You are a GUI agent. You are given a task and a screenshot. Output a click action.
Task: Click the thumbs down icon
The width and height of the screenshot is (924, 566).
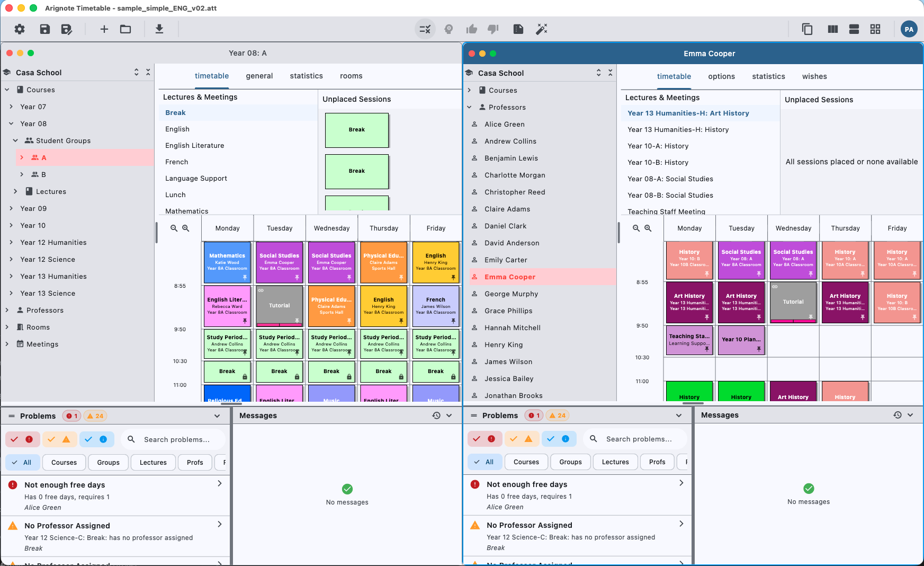(x=493, y=29)
